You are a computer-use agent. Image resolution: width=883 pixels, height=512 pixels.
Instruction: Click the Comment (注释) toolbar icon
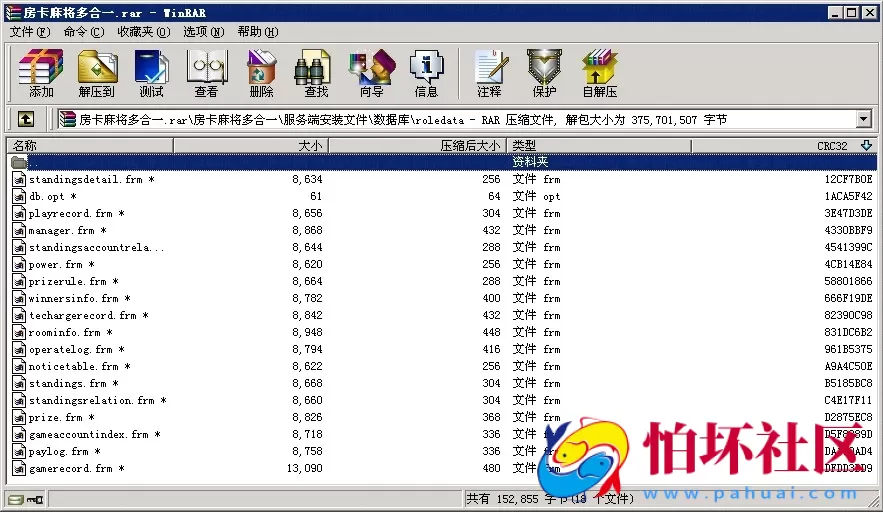(489, 73)
